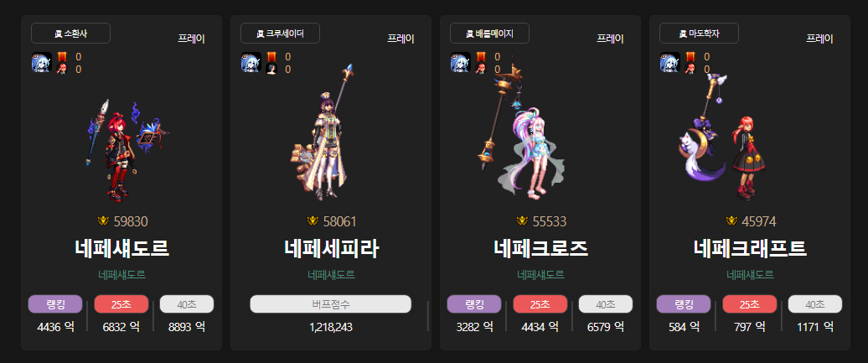Open the 네페섀도르 summoner character sprite

pyautogui.click(x=127, y=149)
